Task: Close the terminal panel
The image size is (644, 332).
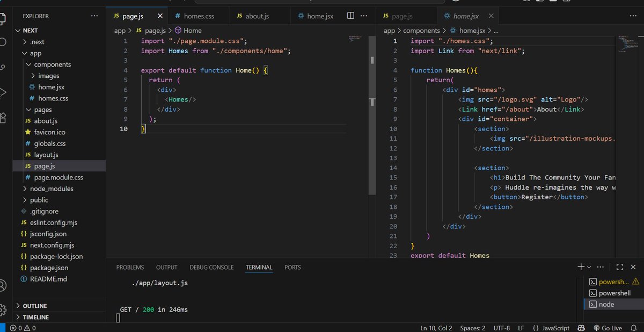Action: click(634, 267)
